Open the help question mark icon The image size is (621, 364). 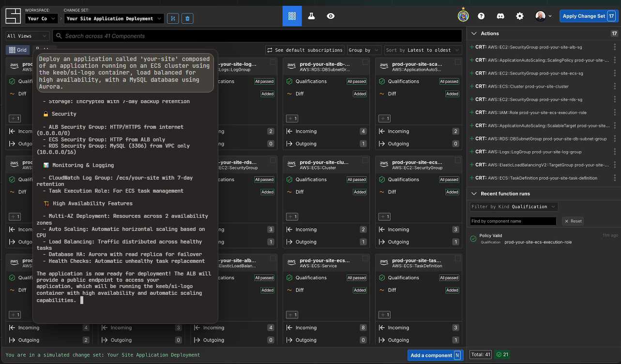click(481, 16)
